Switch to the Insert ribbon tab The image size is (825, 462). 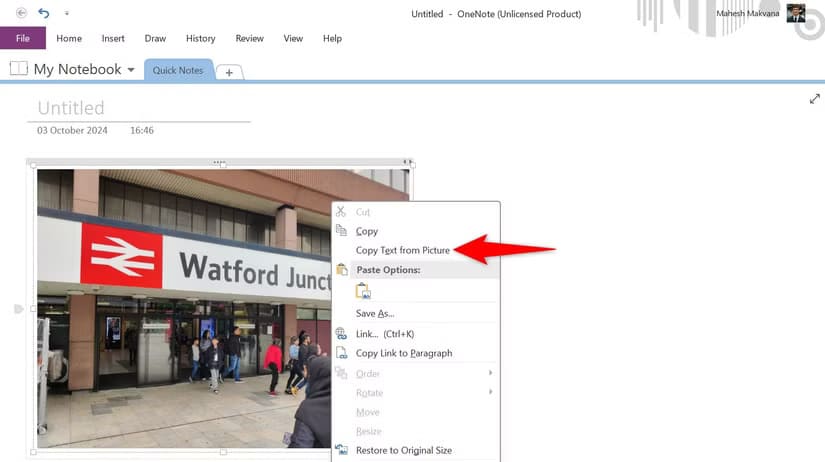click(113, 38)
